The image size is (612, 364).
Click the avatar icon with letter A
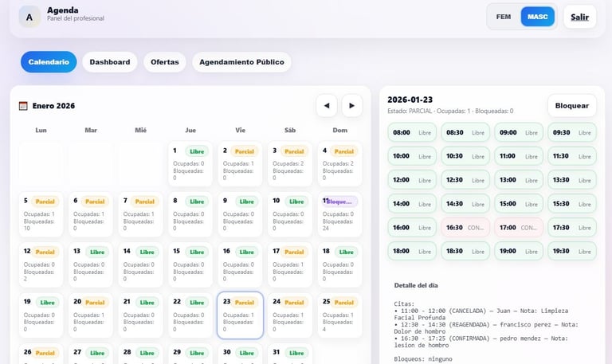[29, 17]
